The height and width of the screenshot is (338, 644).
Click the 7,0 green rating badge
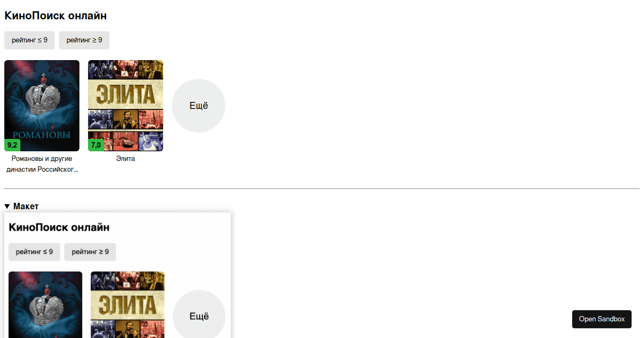click(x=96, y=145)
